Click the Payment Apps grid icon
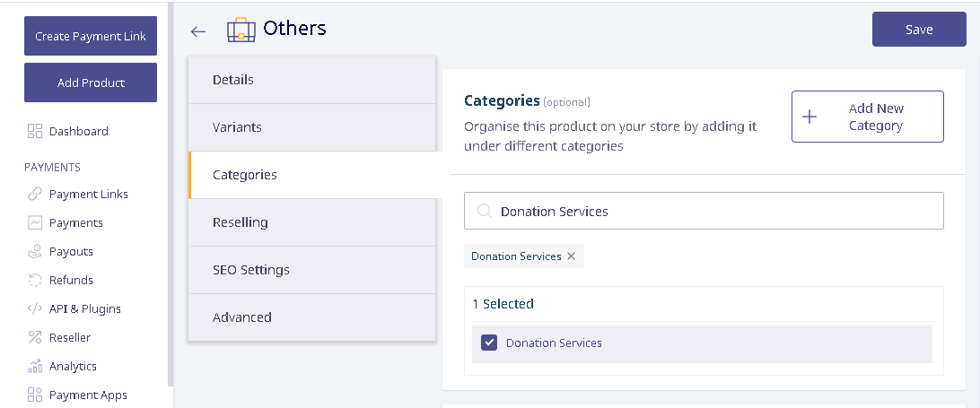980x408 pixels. coord(35,395)
